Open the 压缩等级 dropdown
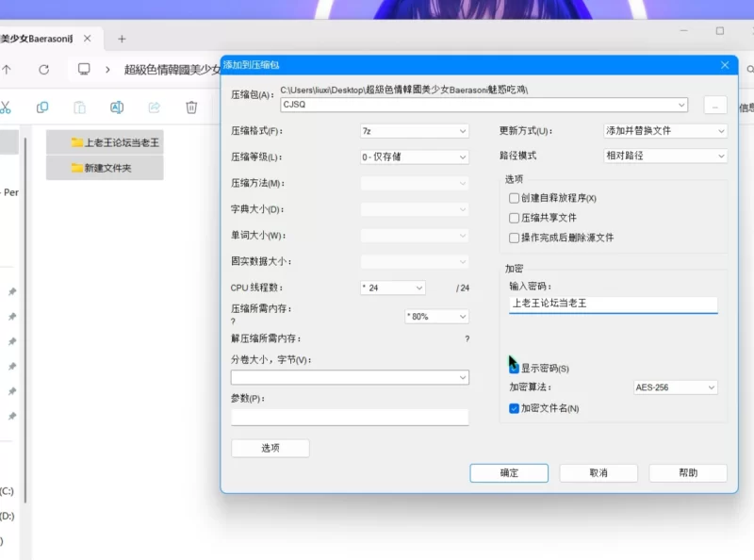This screenshot has width=754, height=560. click(415, 156)
